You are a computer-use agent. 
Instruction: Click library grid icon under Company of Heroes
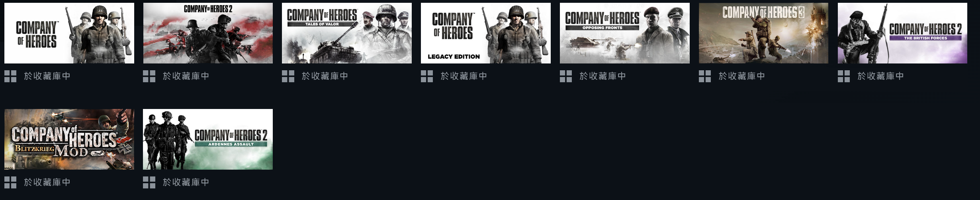pos(10,76)
